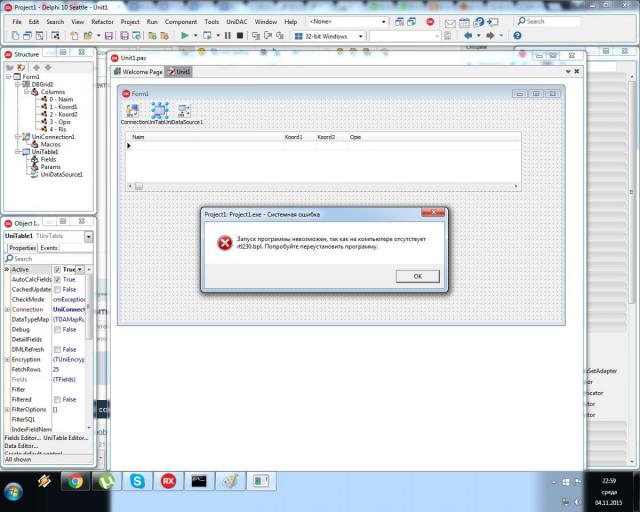
Task: Open the Active property value dropdown arrow
Action: 80,269
